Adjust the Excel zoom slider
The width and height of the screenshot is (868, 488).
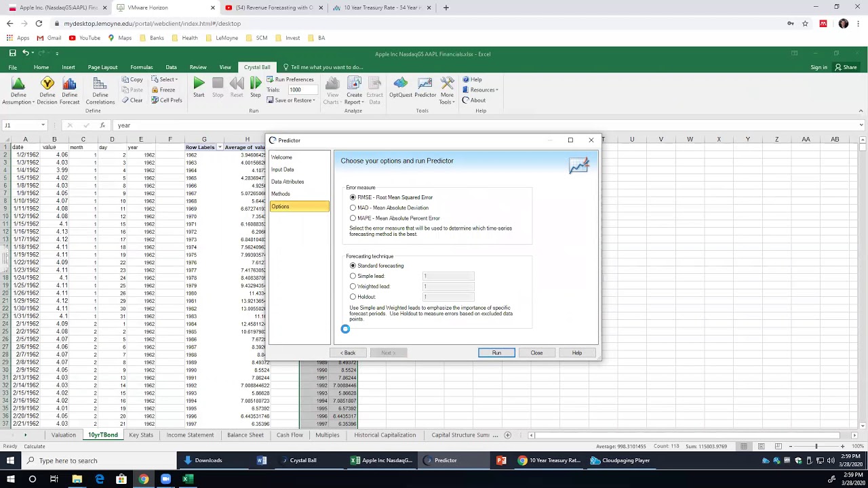point(816,446)
